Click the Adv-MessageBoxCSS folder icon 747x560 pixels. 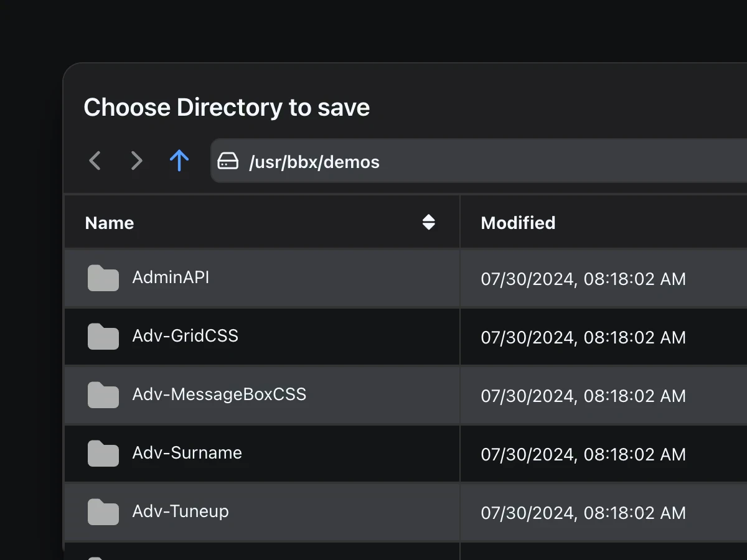(x=103, y=395)
